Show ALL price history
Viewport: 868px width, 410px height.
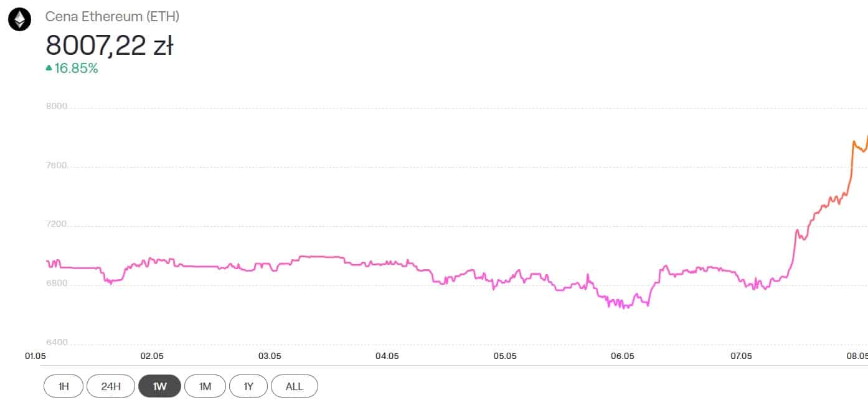(295, 386)
